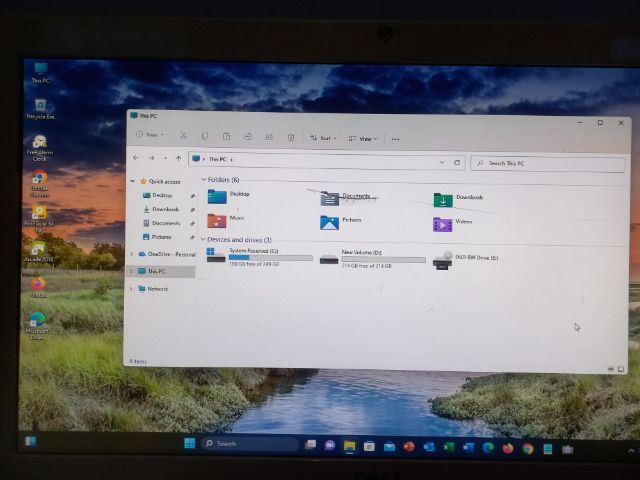This screenshot has height=480, width=640.
Task: Open the Microsoft Store taskbar icon
Action: click(369, 446)
